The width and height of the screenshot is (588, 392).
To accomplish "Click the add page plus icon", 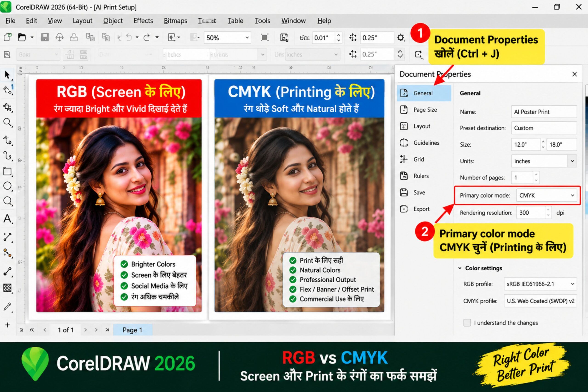I will click(x=8, y=325).
